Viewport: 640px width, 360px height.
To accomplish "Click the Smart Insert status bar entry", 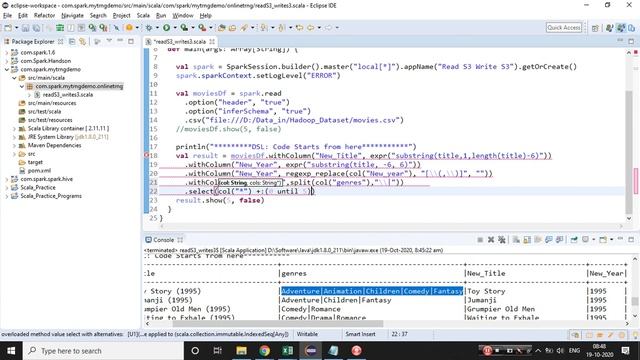I will (360, 334).
